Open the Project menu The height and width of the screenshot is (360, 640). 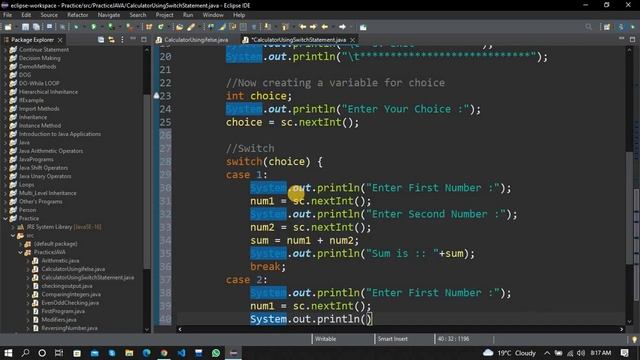pyautogui.click(x=164, y=15)
